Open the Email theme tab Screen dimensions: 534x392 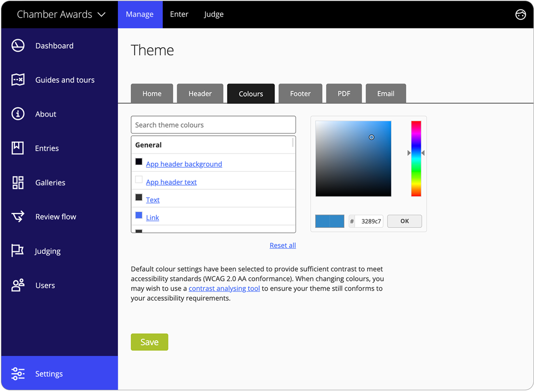[386, 93]
